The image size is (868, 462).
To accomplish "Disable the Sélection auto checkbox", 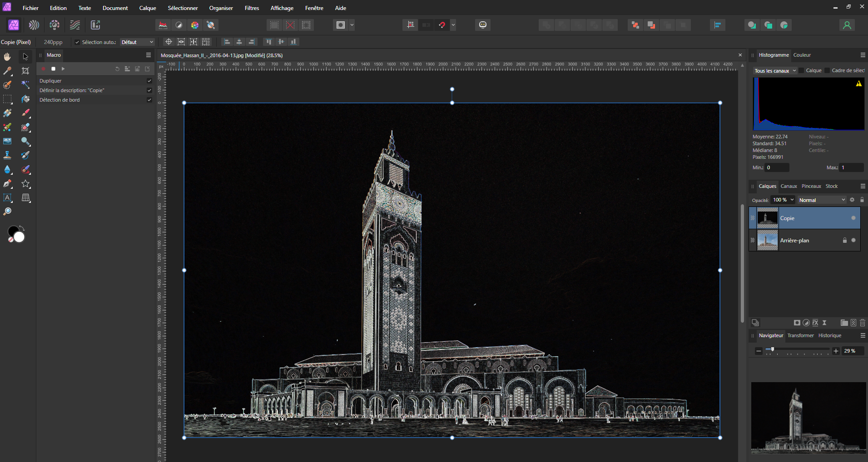I will pyautogui.click(x=77, y=42).
